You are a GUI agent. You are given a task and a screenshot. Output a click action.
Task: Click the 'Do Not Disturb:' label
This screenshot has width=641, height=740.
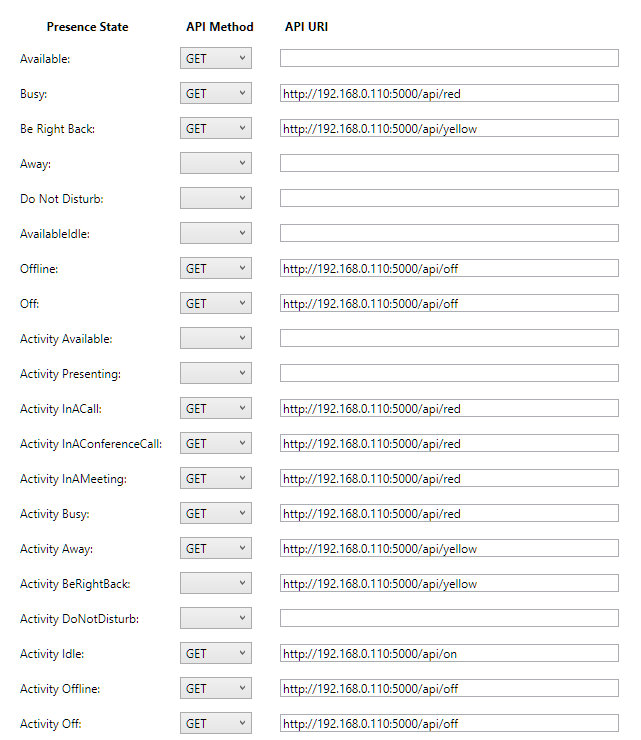(61, 199)
